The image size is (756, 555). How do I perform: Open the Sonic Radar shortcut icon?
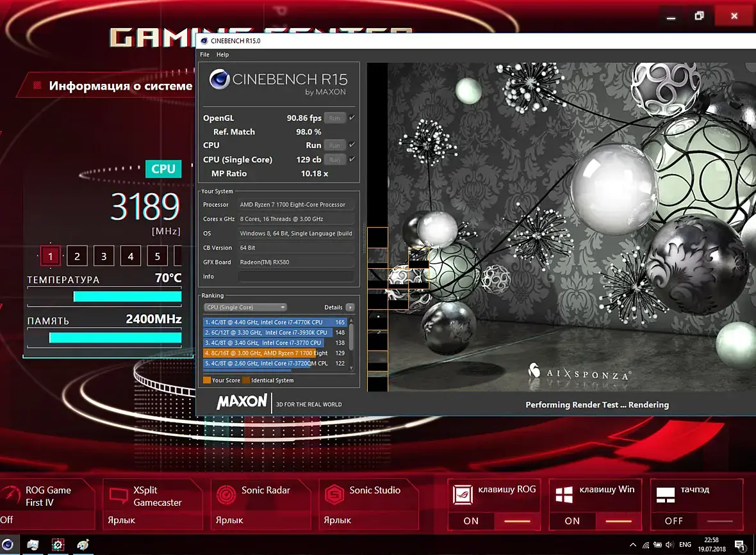(226, 495)
